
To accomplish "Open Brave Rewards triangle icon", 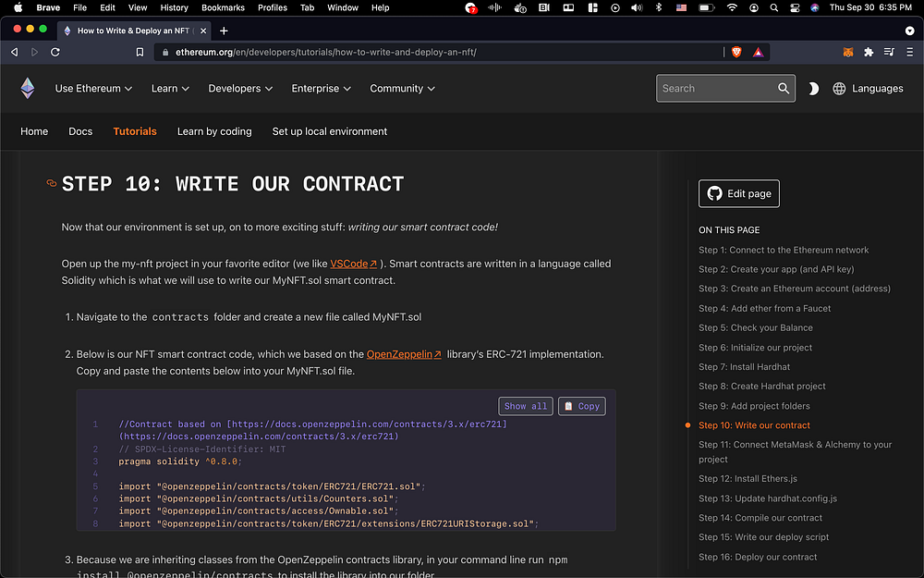I will [759, 52].
